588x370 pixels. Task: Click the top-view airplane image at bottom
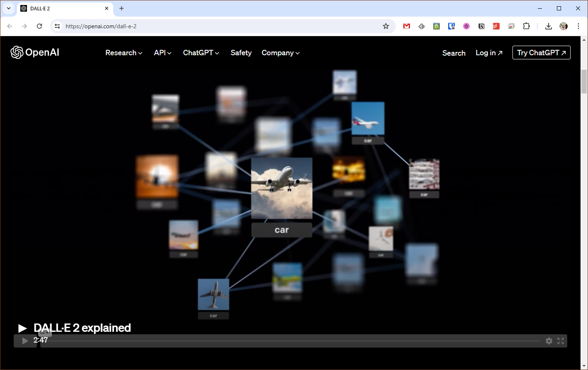click(213, 294)
